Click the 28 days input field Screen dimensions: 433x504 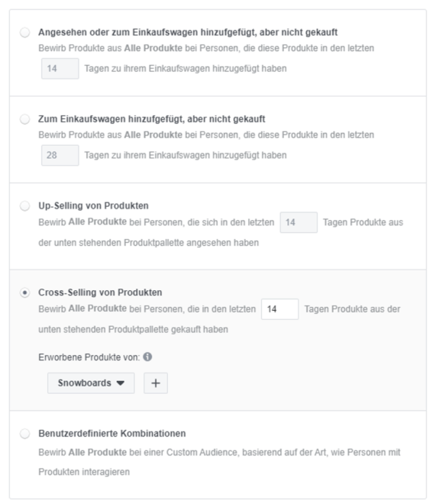pyautogui.click(x=60, y=155)
